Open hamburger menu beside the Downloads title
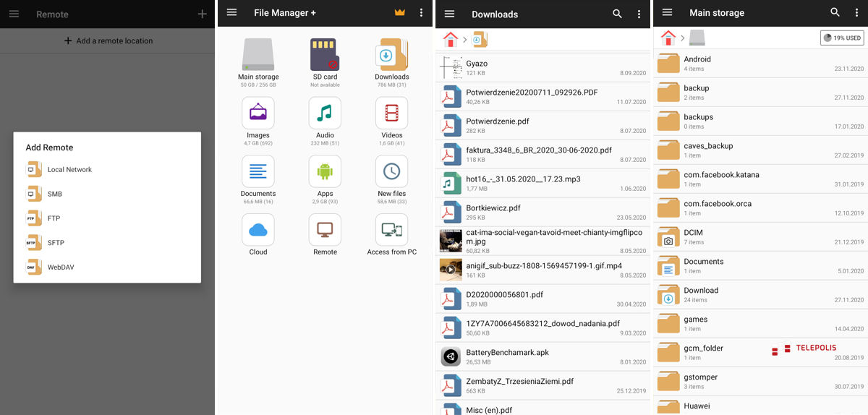868x415 pixels. [x=449, y=14]
